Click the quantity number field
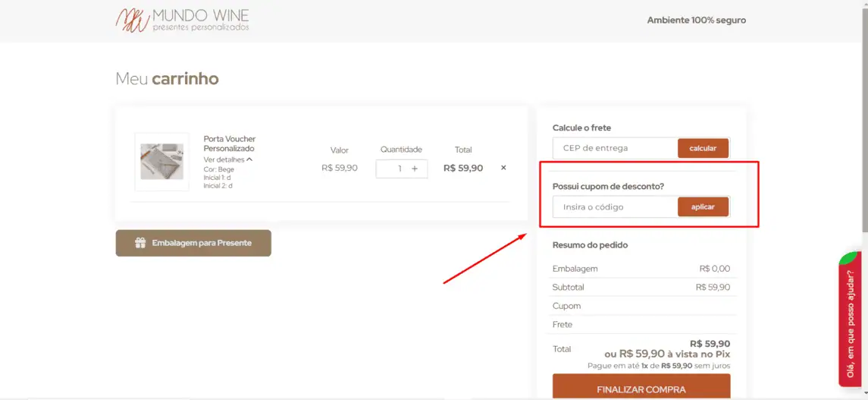 (x=396, y=169)
